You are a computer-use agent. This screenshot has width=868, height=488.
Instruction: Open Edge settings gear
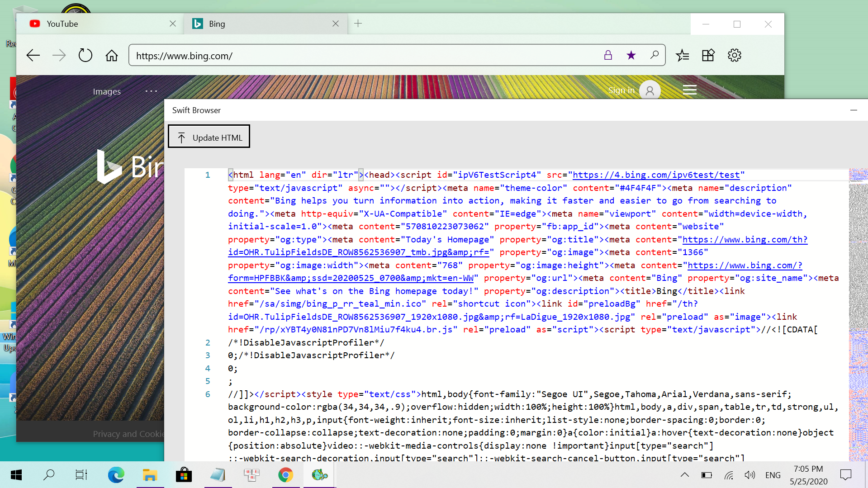pyautogui.click(x=734, y=55)
